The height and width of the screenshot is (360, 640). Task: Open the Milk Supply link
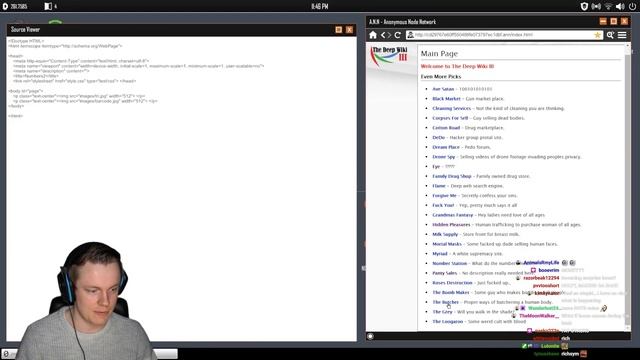point(445,234)
